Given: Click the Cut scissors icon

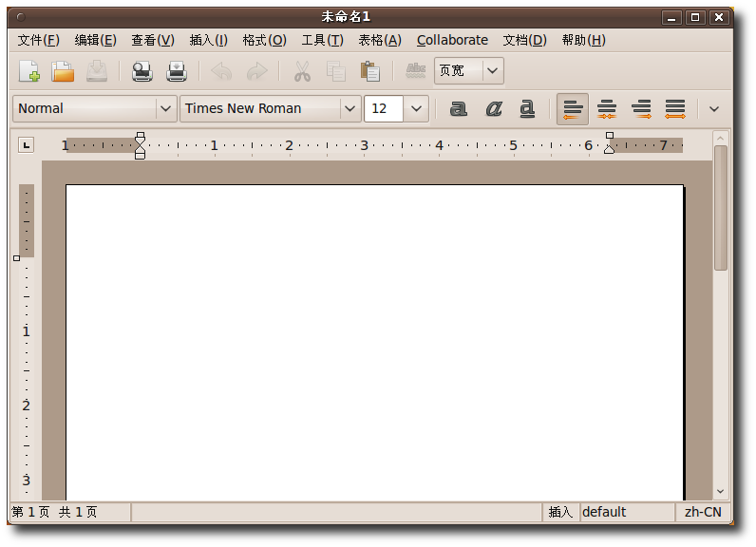Looking at the screenshot, I should point(302,71).
